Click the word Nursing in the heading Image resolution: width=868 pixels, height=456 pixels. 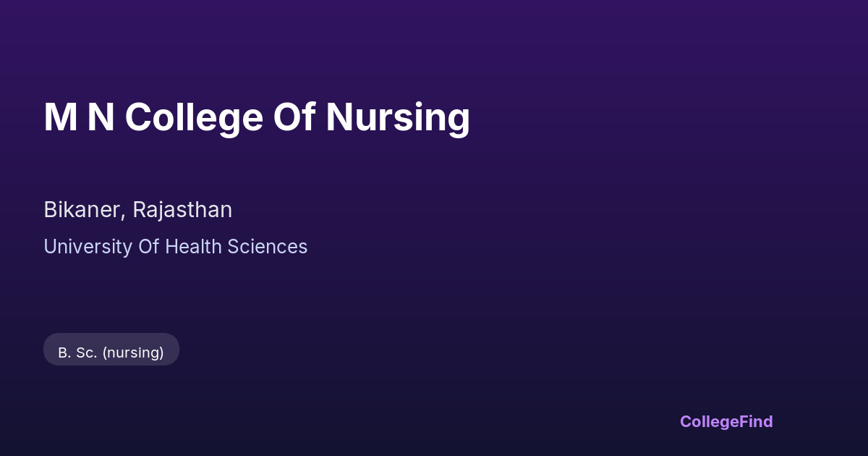[x=397, y=117]
